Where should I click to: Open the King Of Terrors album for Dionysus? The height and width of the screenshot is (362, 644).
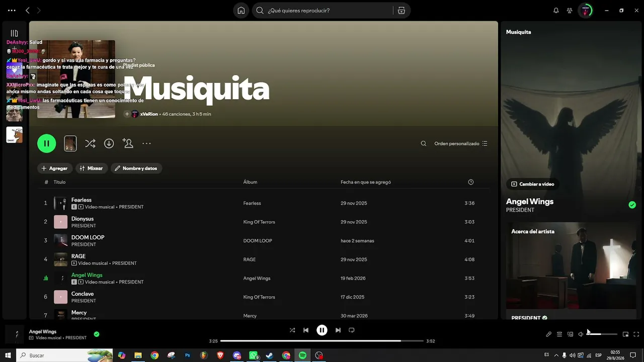pos(259,222)
